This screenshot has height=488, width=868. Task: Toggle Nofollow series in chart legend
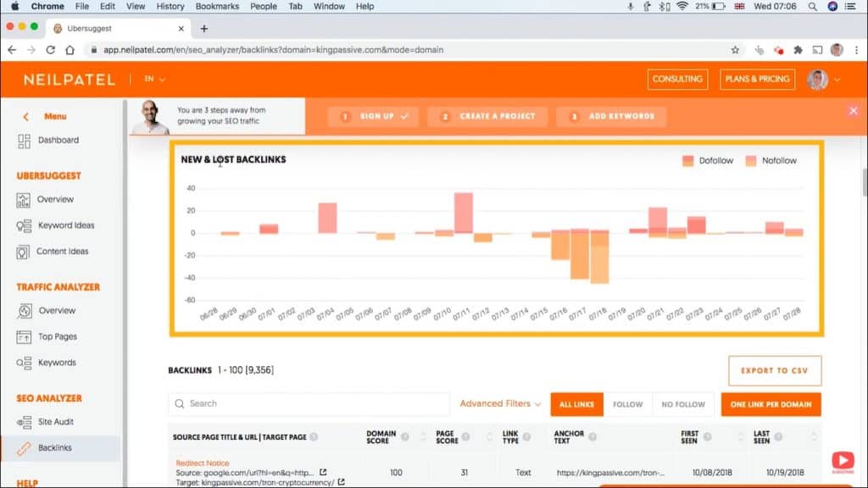coord(771,161)
